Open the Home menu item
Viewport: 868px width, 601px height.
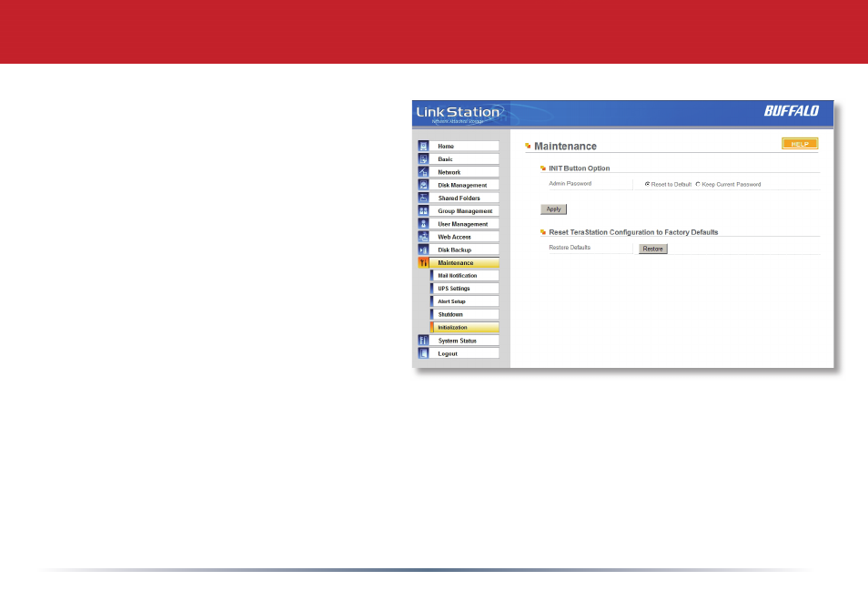464,147
